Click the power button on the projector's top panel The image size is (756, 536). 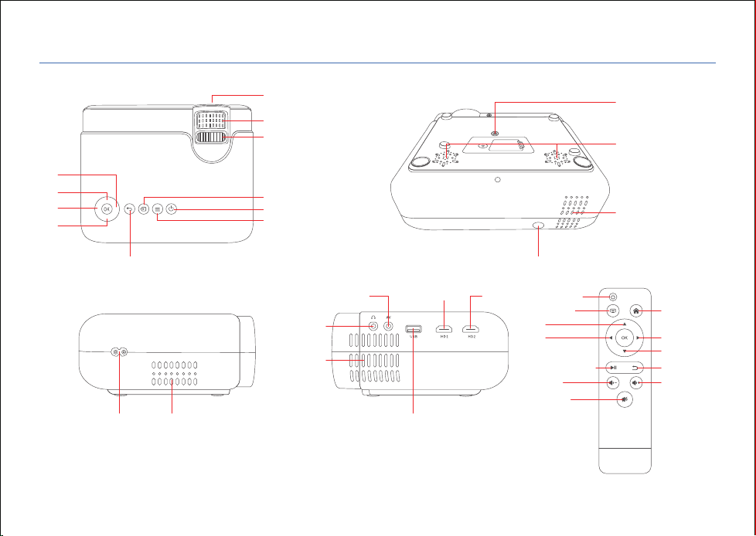pos(172,209)
